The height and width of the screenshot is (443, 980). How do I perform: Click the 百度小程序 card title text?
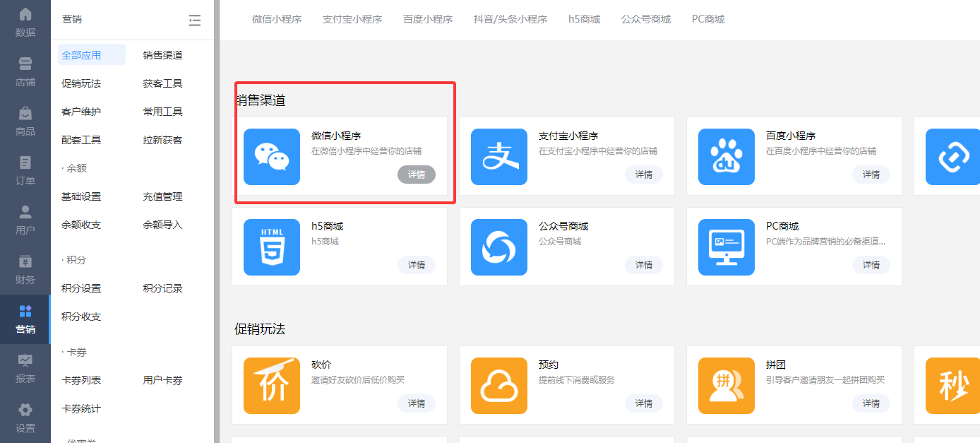click(x=791, y=136)
